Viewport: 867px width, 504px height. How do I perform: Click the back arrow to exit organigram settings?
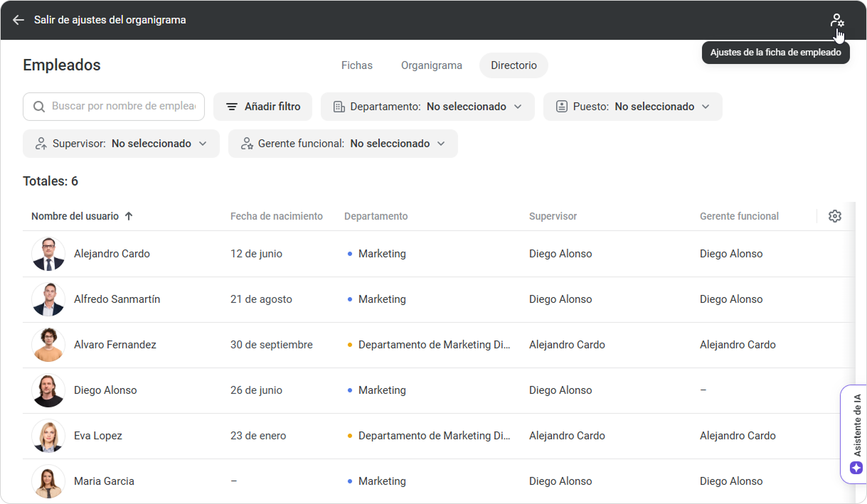(x=18, y=20)
